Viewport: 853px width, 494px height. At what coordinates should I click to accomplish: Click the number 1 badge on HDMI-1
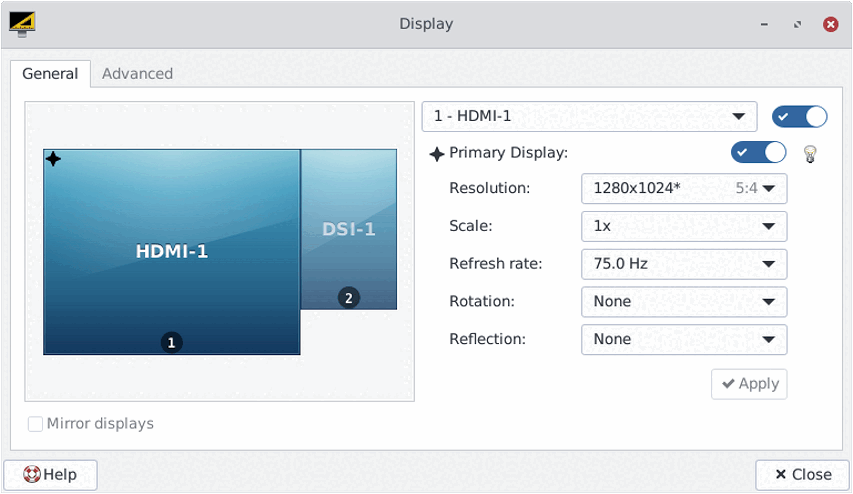tap(171, 342)
